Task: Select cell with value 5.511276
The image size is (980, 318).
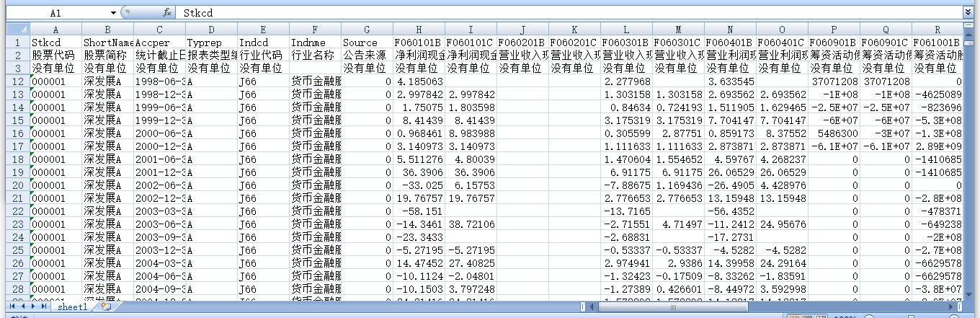Action: [x=419, y=159]
